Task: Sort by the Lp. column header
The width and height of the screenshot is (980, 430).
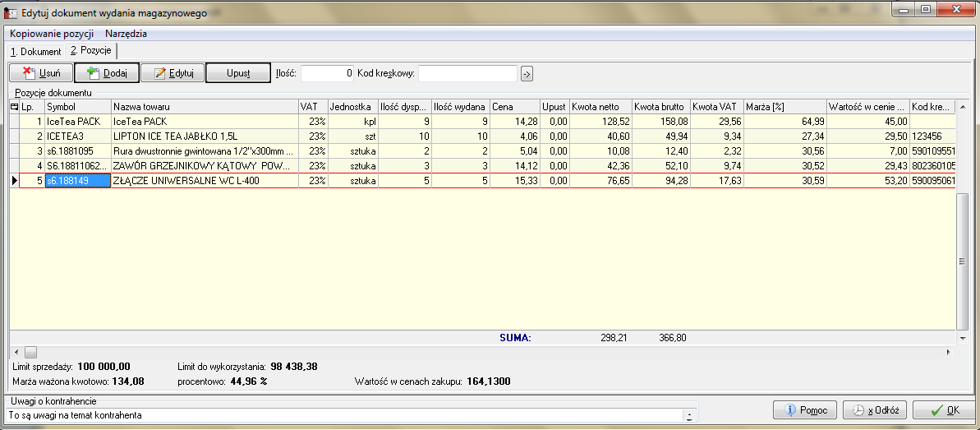Action: coord(32,106)
